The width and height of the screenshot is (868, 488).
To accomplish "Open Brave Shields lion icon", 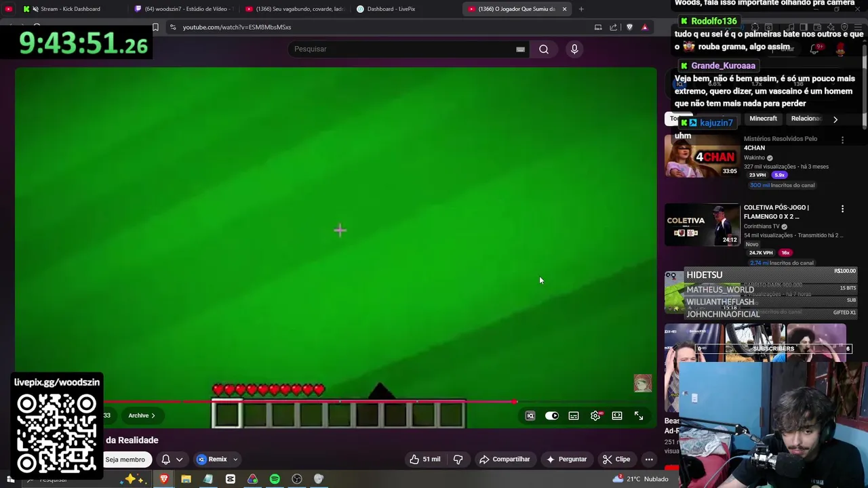I will click(x=629, y=27).
